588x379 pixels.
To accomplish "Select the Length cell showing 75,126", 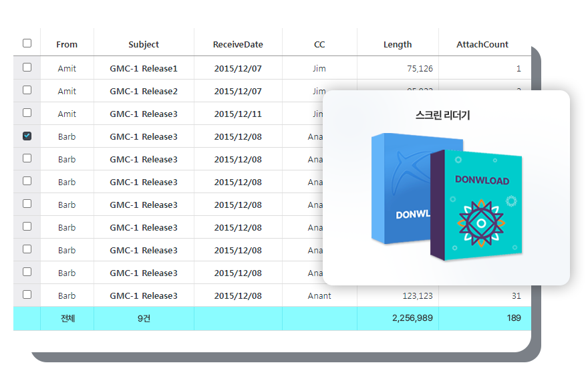I will [x=420, y=68].
